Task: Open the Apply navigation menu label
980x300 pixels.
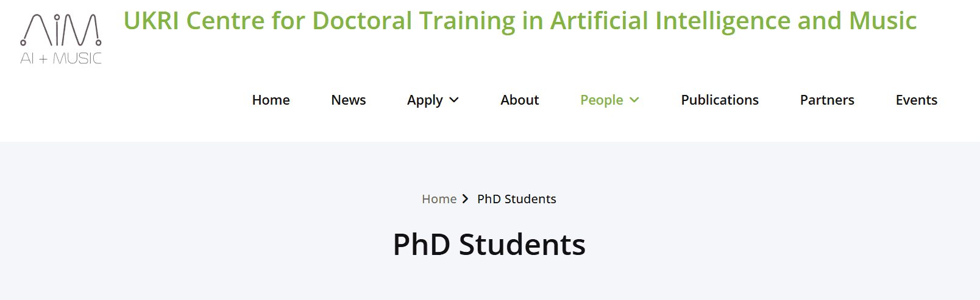Action: (x=425, y=100)
